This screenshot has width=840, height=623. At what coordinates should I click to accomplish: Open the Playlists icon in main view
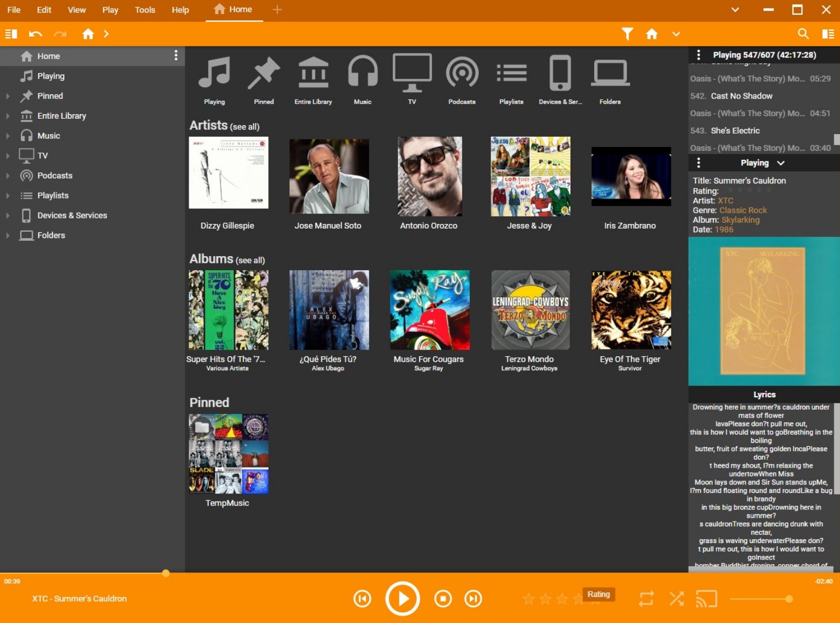510,73
